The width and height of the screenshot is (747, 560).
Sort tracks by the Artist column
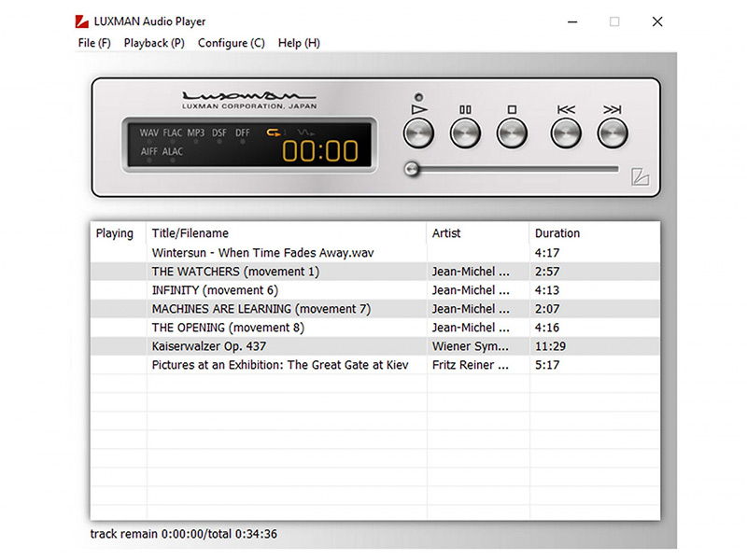tap(445, 233)
